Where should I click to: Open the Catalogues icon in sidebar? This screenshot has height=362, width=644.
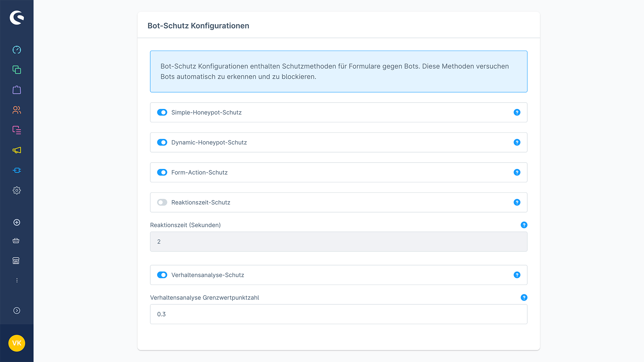click(17, 70)
